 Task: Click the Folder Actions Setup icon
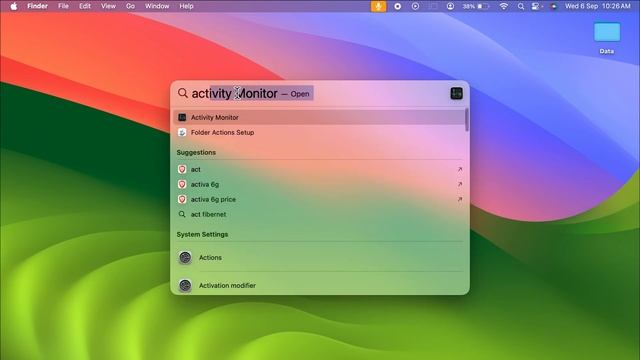[x=182, y=132]
